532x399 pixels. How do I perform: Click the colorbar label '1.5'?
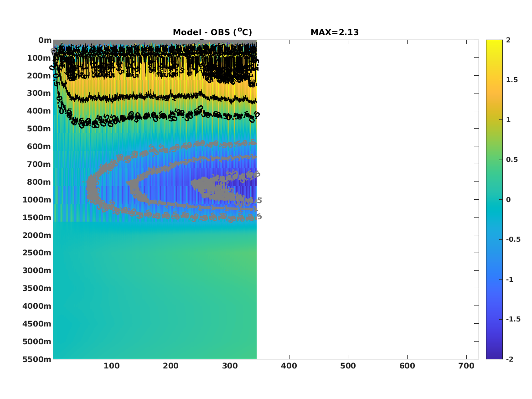[512, 80]
